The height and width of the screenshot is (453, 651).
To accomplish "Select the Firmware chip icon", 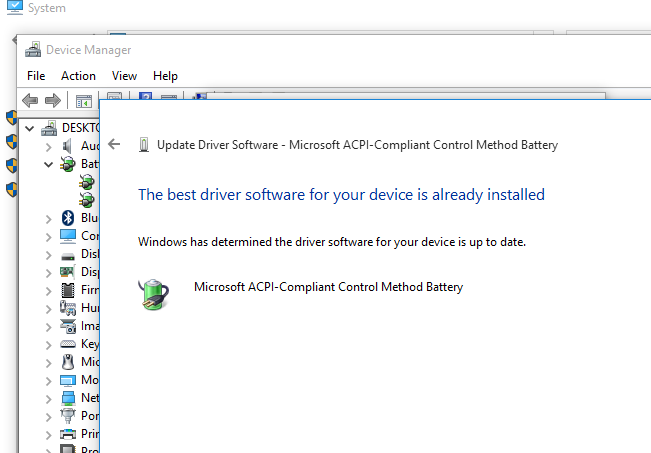I will click(68, 290).
